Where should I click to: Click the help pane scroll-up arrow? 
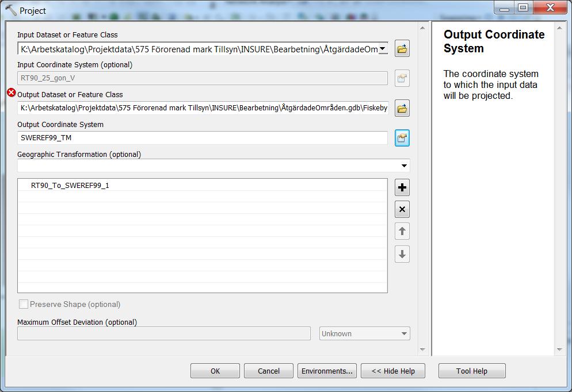coord(559,28)
